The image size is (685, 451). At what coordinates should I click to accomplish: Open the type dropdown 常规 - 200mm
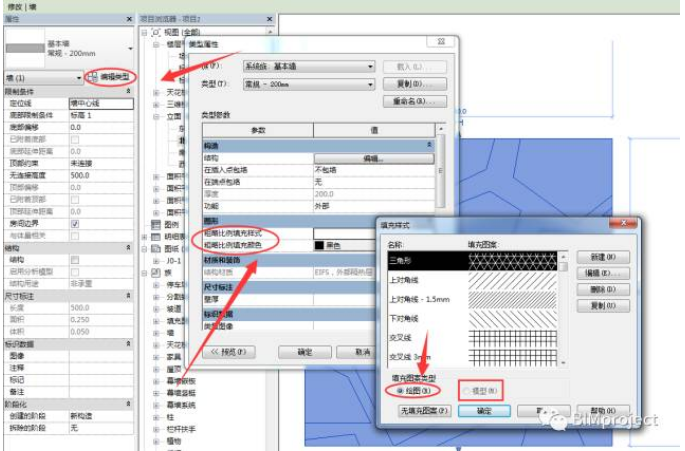pyautogui.click(x=309, y=84)
